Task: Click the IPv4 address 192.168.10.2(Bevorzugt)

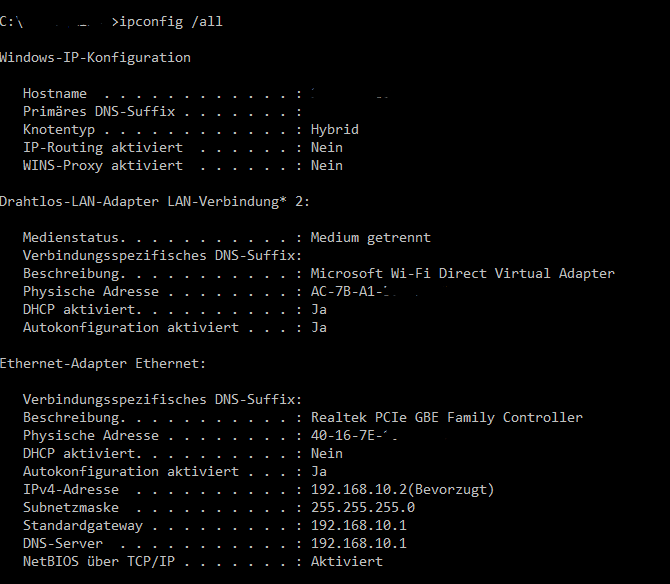Action: point(402,490)
